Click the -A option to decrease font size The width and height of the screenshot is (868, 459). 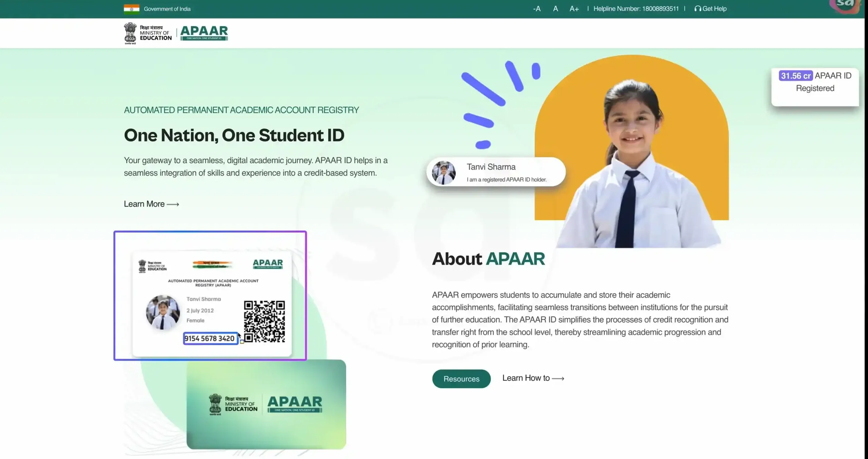click(x=536, y=8)
